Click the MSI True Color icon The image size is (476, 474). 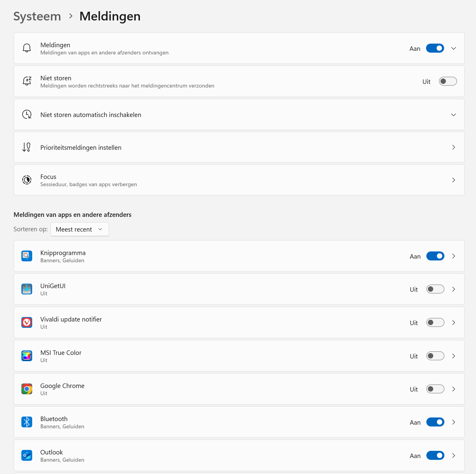point(27,356)
